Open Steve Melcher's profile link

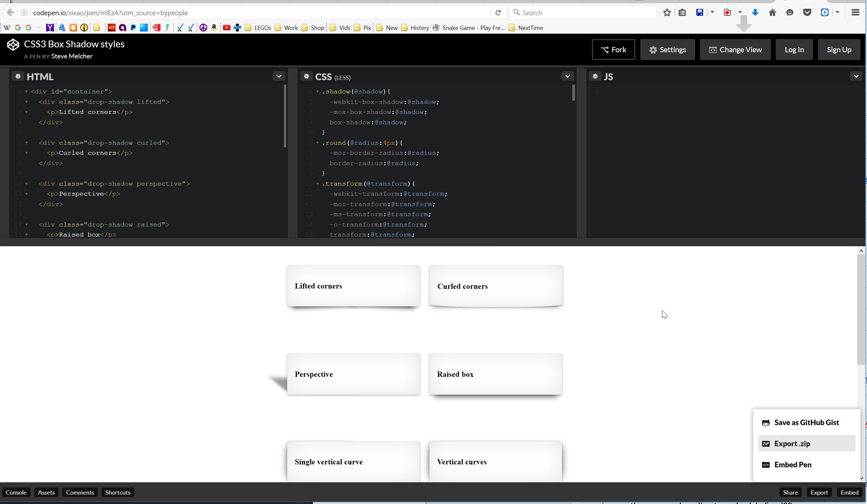coord(71,56)
